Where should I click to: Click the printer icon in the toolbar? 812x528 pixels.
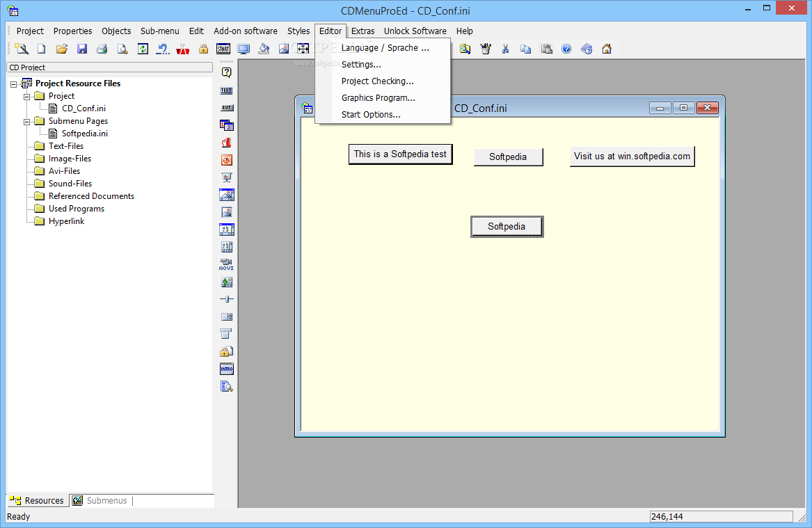(x=102, y=49)
